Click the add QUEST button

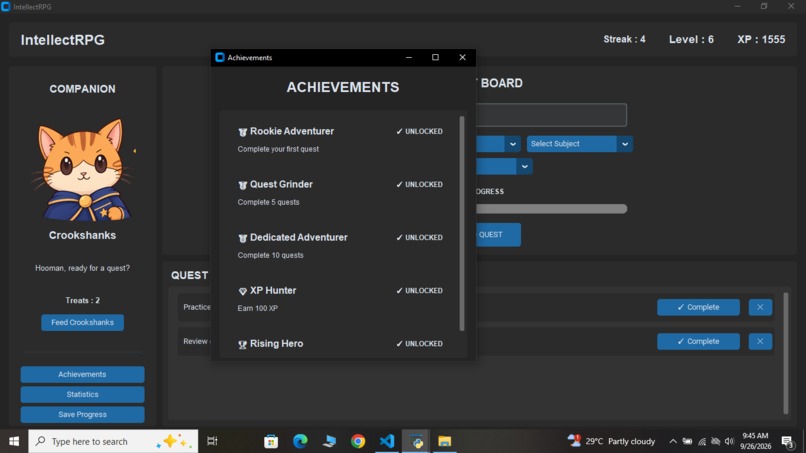point(498,234)
